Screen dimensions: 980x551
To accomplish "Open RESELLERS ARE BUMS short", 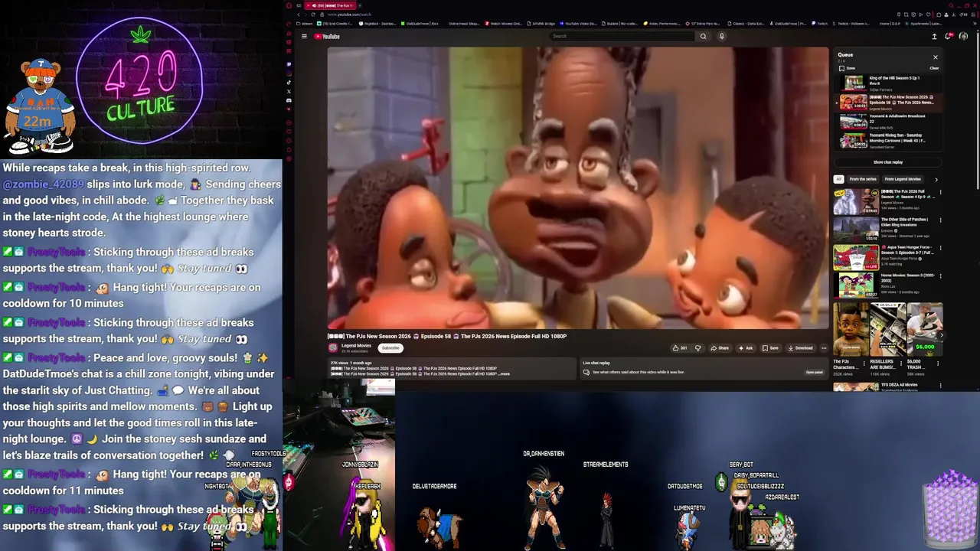I will 887,329.
